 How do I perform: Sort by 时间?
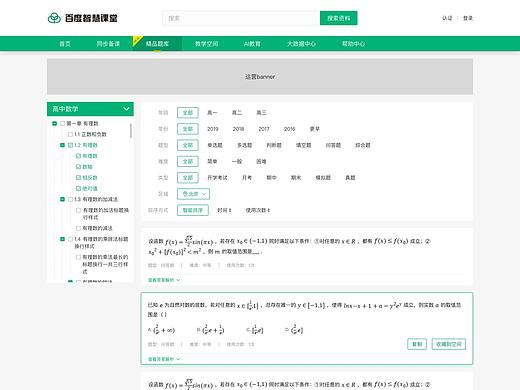tap(224, 210)
